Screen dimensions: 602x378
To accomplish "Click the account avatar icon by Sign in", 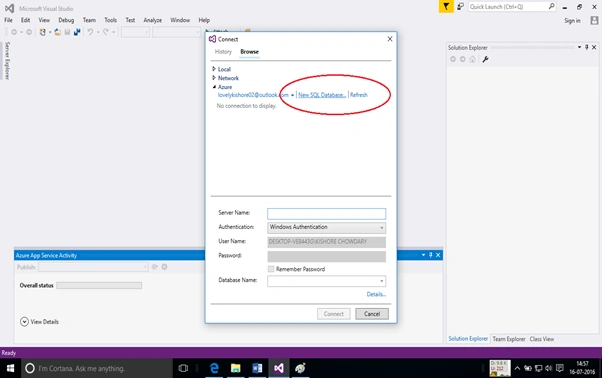I will click(x=594, y=20).
